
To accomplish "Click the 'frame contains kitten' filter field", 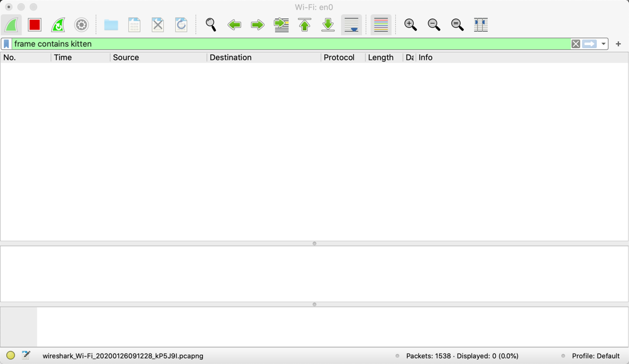I will [291, 44].
